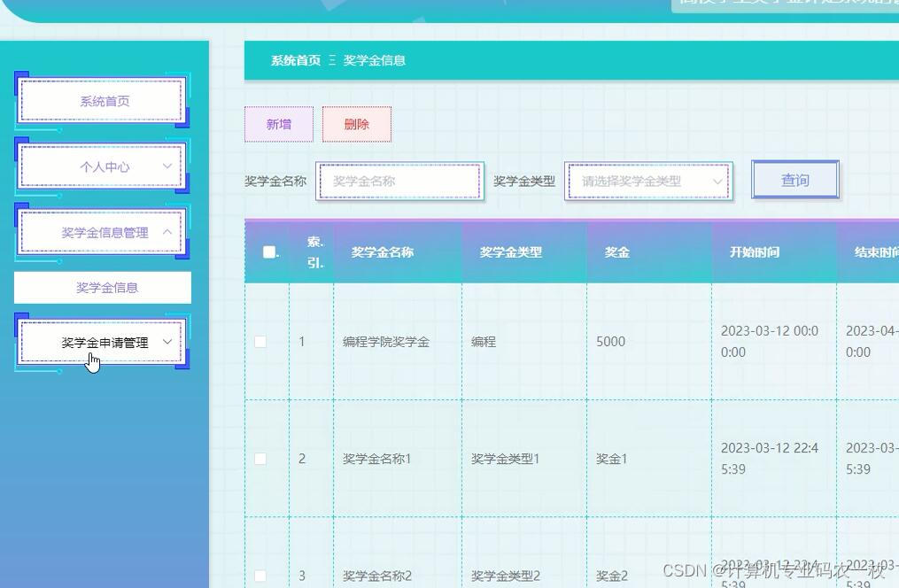899x588 pixels.
Task: Click 奖学金信息 in the breadcrumb
Action: (376, 60)
